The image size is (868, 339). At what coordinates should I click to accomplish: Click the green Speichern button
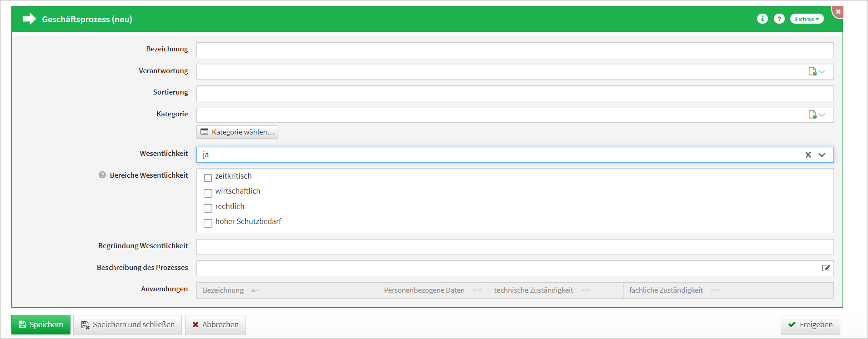[41, 324]
